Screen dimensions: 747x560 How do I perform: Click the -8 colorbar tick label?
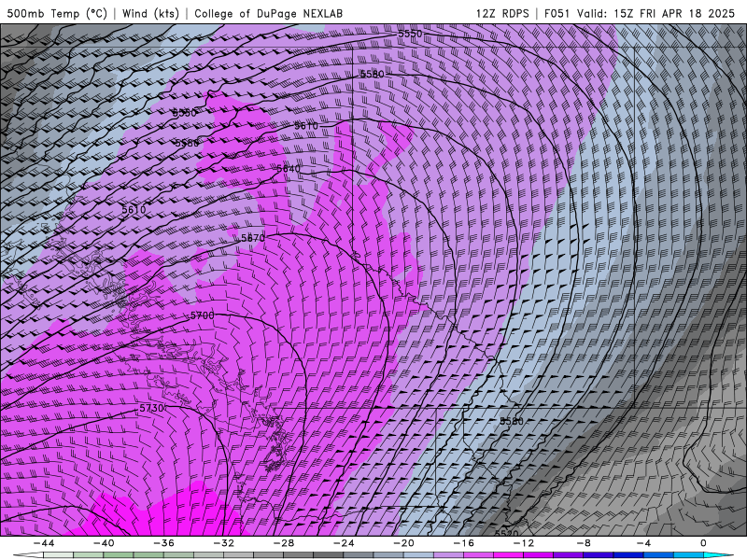point(583,543)
